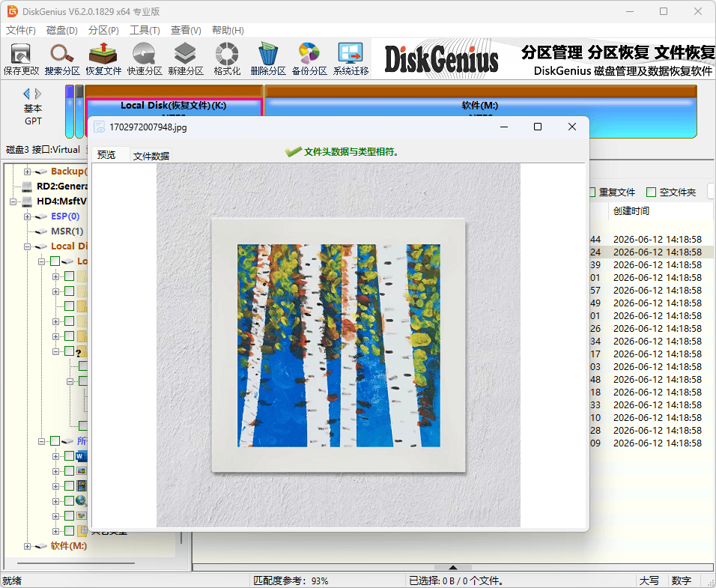Screen dimensions: 716x588
Task: Click the HD4:MsftV disk icon in tree
Action: pos(28,201)
